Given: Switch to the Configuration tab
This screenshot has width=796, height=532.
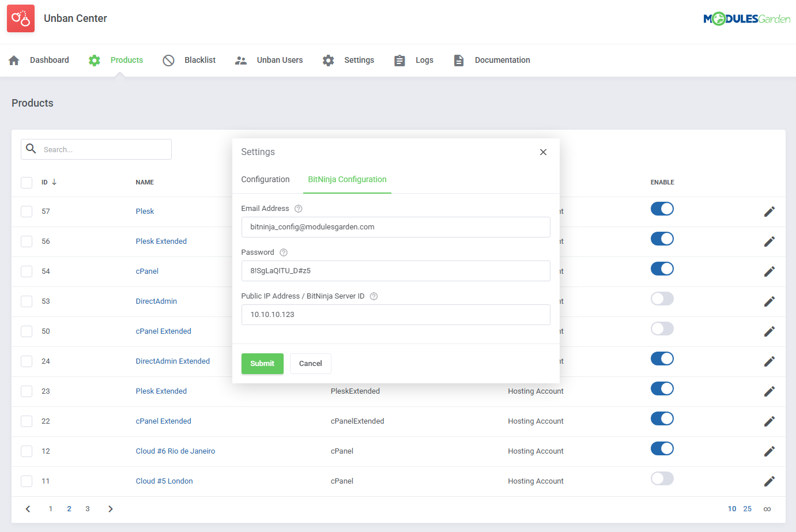Looking at the screenshot, I should (x=265, y=179).
